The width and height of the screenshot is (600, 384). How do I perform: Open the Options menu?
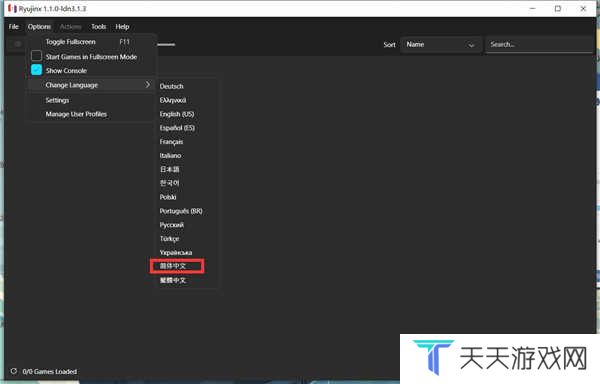coord(39,26)
